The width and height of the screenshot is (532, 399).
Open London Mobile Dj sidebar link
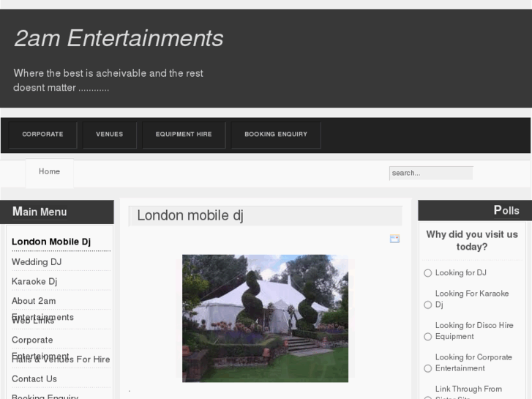pos(51,242)
